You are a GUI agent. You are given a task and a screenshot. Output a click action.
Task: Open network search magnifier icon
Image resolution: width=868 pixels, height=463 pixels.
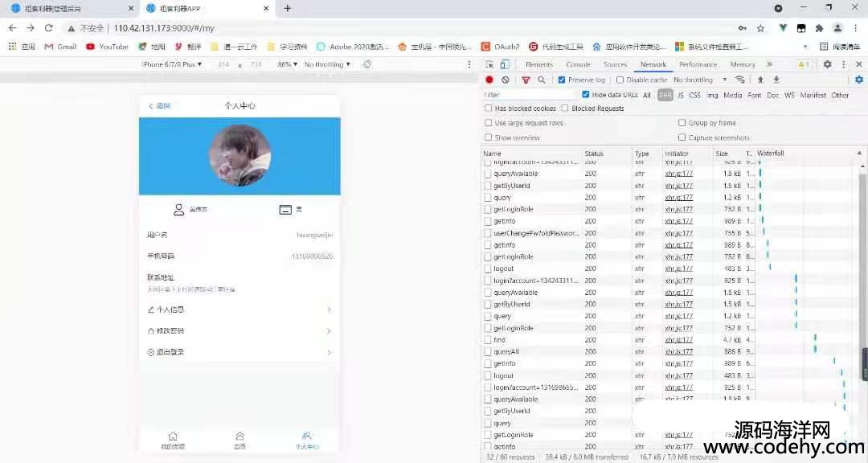coord(542,80)
